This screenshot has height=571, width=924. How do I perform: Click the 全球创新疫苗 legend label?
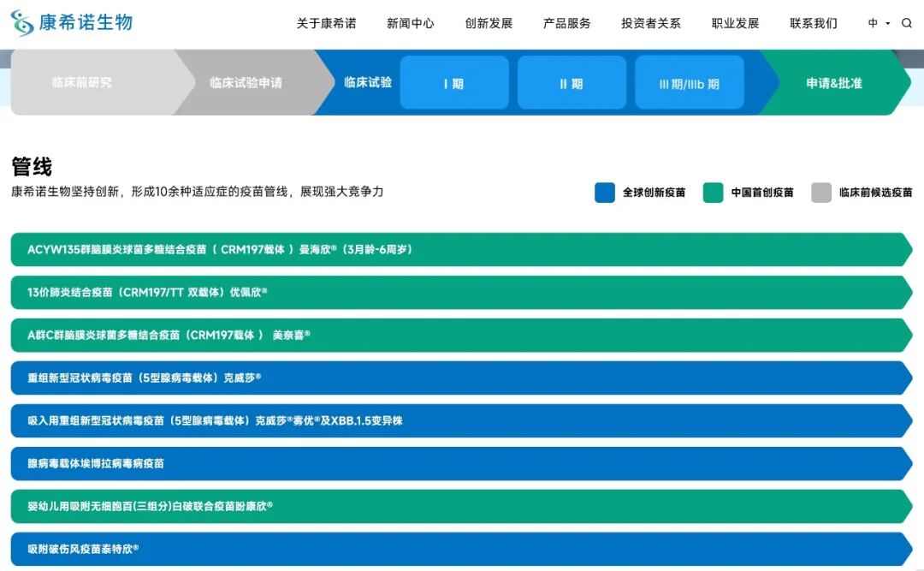[x=654, y=193]
